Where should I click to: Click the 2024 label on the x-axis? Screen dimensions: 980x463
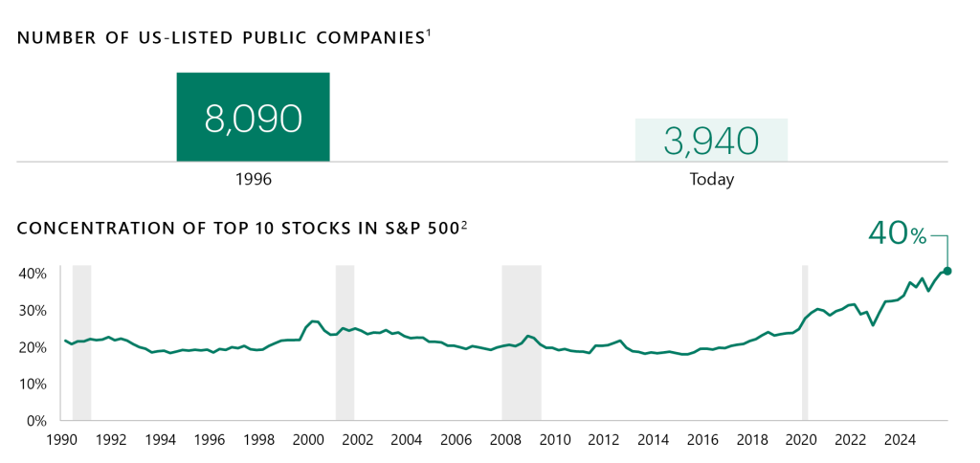click(900, 440)
